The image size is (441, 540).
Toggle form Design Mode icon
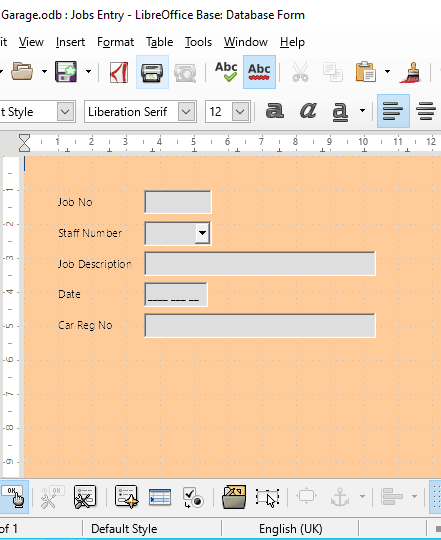coord(14,497)
